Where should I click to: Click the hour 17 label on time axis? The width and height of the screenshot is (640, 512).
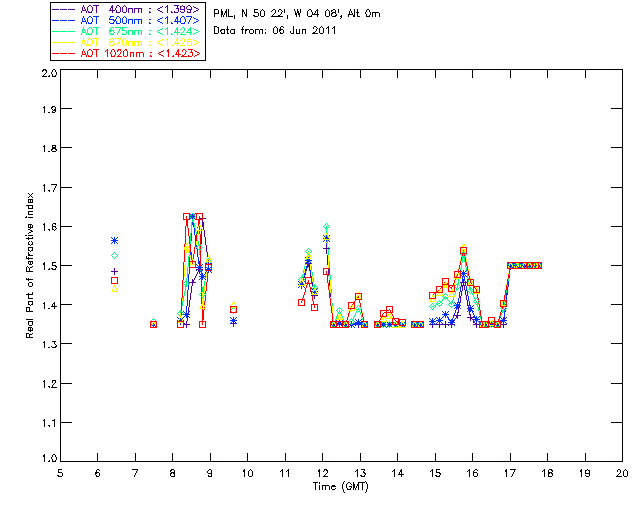coord(510,473)
